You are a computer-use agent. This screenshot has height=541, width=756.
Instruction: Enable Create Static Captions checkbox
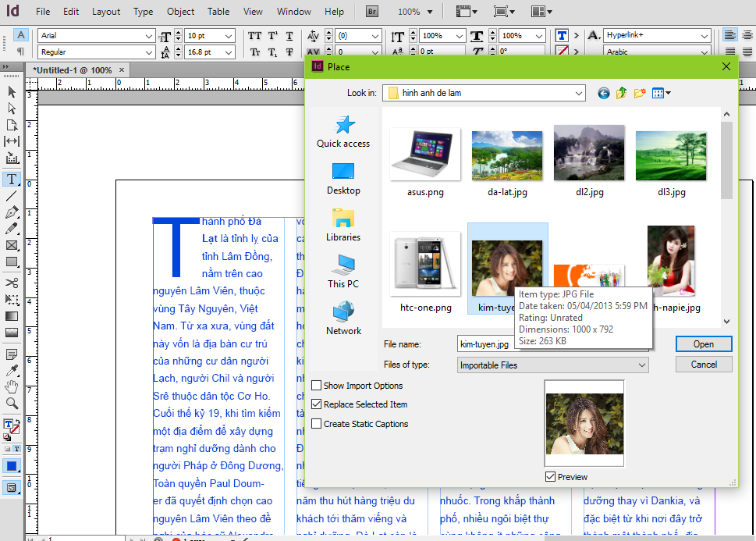pos(316,423)
